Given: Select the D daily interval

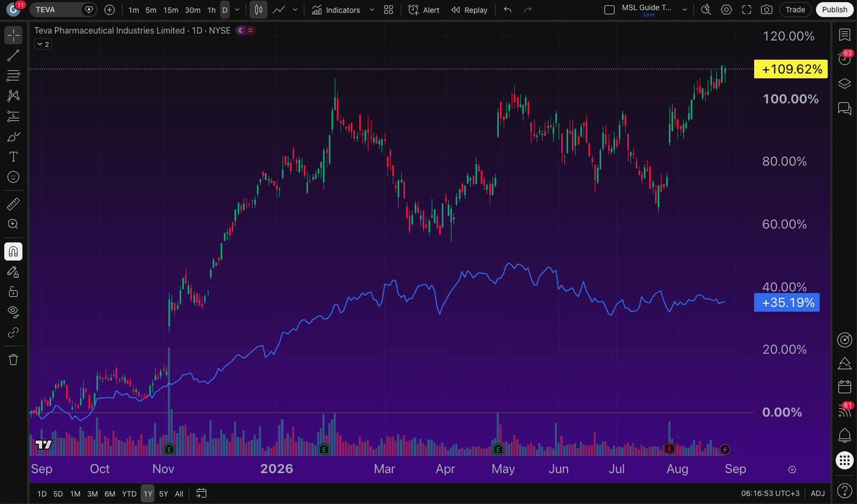Looking at the screenshot, I should tap(225, 10).
